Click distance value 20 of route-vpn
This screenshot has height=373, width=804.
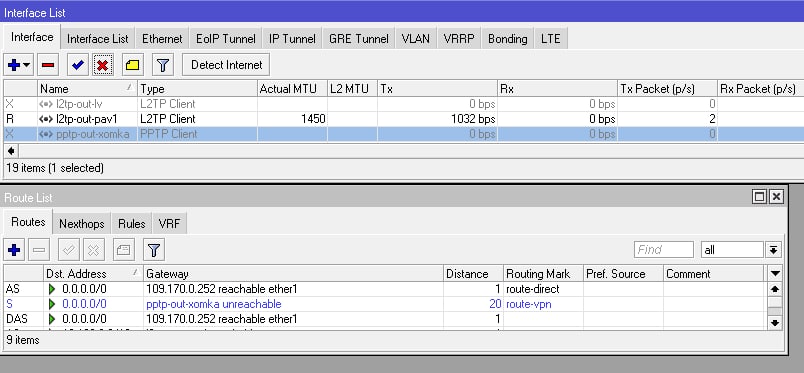495,304
